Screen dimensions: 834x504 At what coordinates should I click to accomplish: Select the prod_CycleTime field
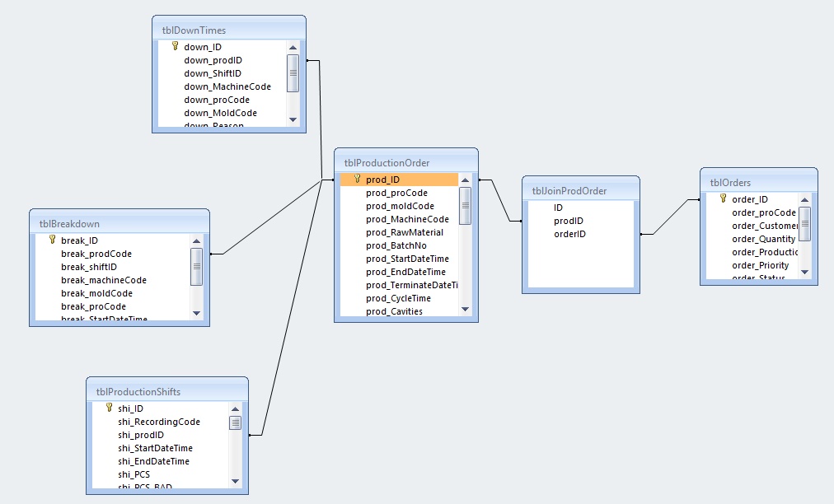[399, 298]
